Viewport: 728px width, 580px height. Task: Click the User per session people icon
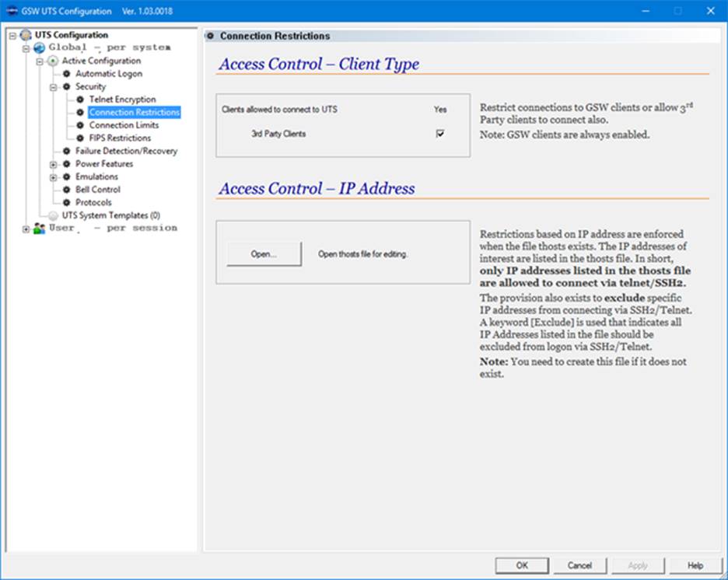click(x=40, y=229)
